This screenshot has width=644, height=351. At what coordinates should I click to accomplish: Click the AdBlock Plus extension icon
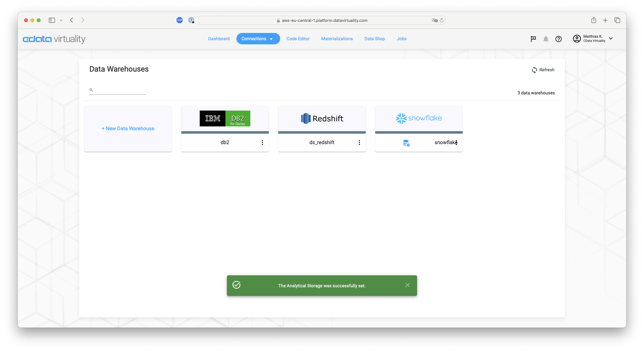179,20
